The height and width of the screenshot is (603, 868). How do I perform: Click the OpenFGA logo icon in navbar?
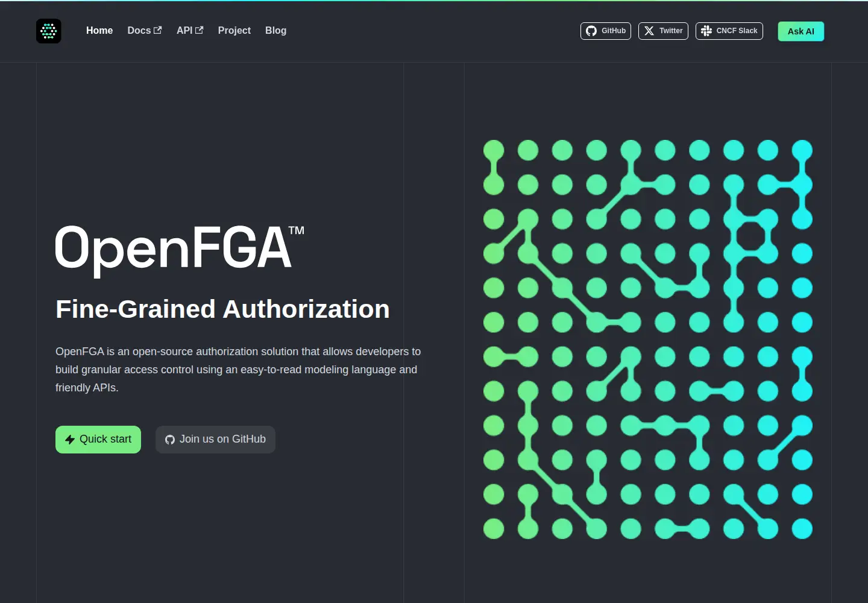pos(49,31)
